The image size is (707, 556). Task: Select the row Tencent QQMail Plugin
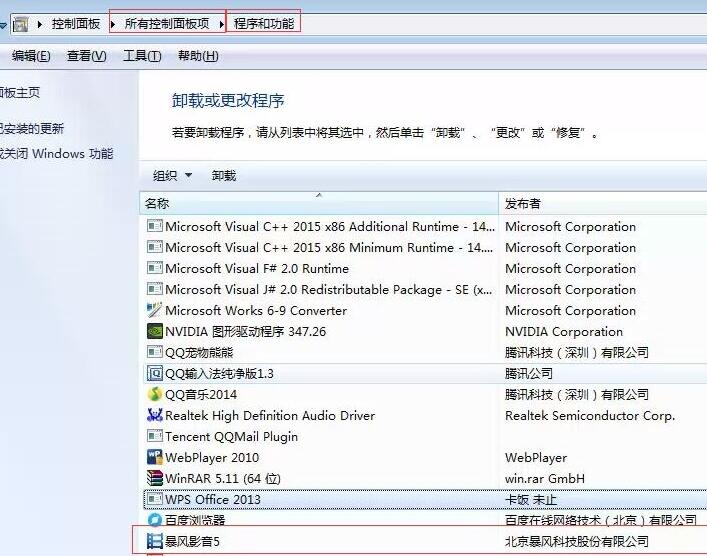click(425, 436)
